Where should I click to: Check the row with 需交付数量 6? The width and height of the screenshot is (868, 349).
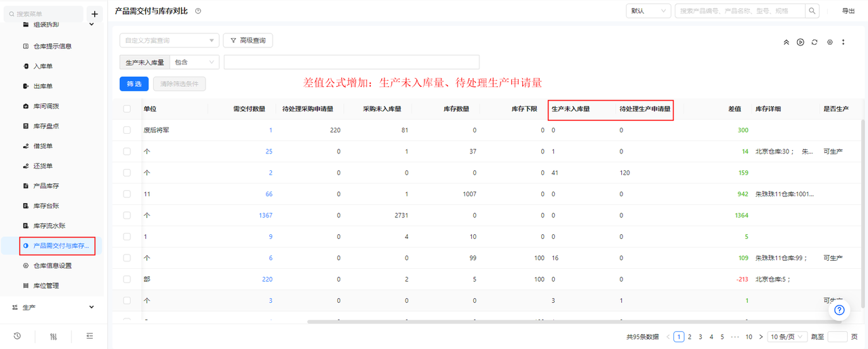coord(127,258)
